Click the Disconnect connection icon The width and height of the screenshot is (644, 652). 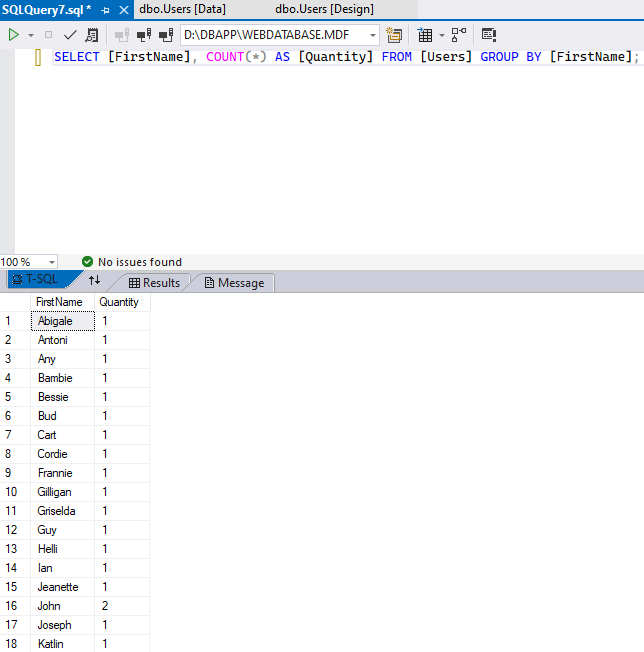click(x=144, y=35)
